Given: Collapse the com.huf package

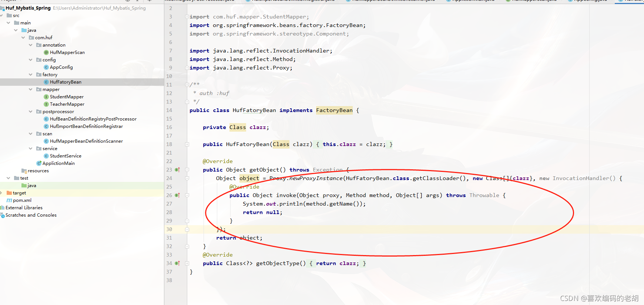Looking at the screenshot, I should pyautogui.click(x=23, y=38).
